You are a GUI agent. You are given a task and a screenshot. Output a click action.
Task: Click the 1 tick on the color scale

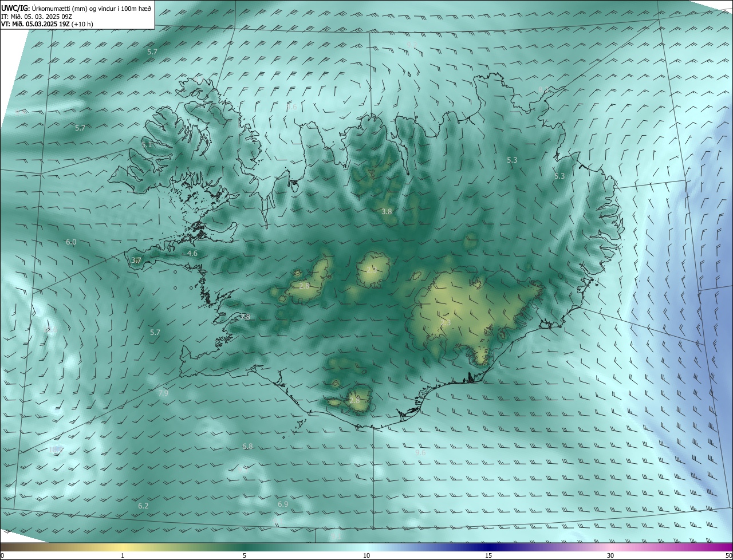tap(123, 555)
